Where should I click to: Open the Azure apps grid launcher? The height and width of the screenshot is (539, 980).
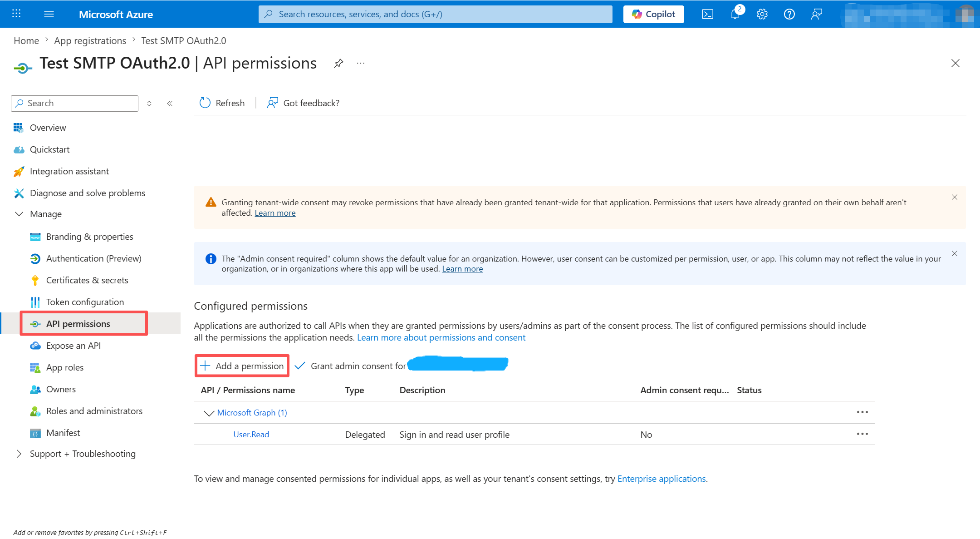(16, 14)
